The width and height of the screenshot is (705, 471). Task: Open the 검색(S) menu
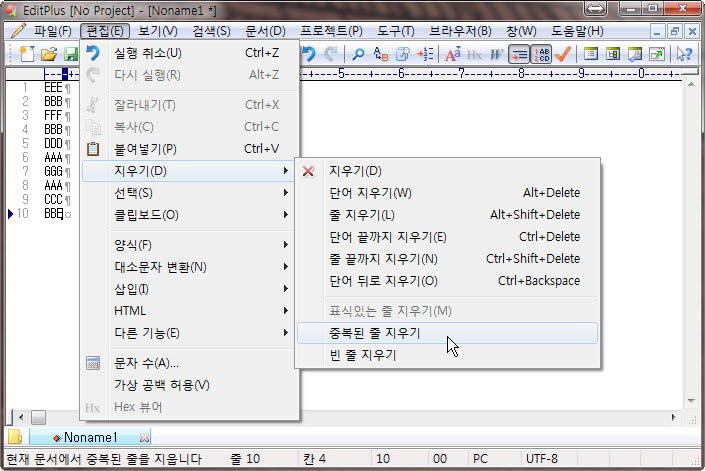pos(211,31)
